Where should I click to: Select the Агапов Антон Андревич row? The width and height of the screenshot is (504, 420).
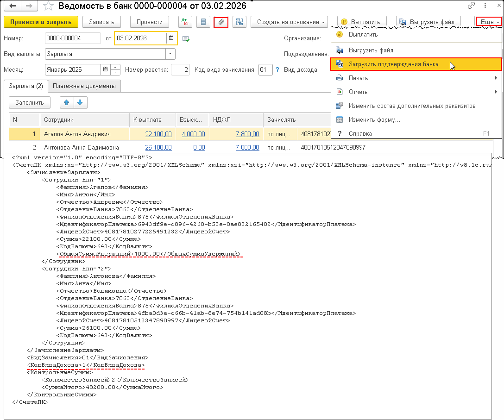170,134
